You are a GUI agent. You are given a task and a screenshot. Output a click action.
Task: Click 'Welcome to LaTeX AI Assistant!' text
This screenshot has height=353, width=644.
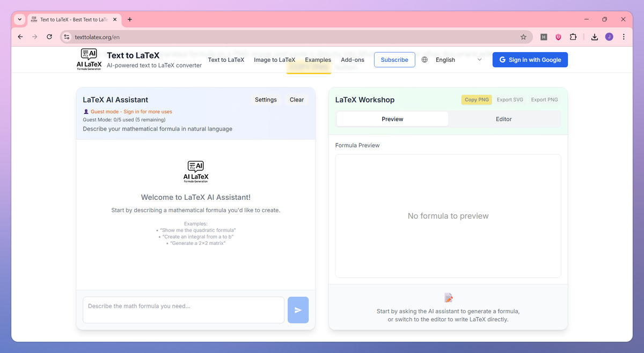(x=196, y=197)
